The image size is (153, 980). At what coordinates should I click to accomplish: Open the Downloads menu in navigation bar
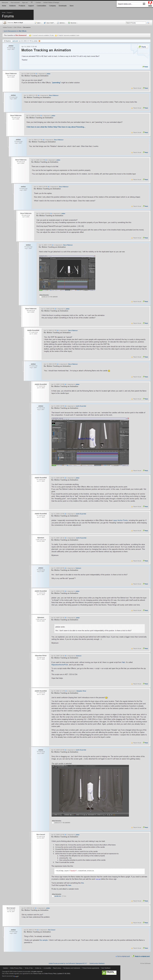pyautogui.click(x=63, y=6)
